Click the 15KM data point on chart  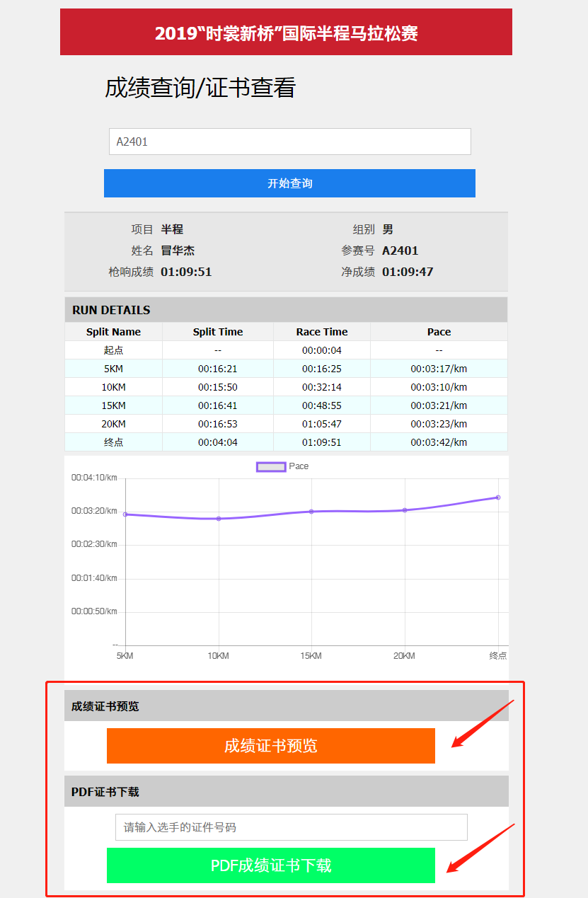click(311, 512)
